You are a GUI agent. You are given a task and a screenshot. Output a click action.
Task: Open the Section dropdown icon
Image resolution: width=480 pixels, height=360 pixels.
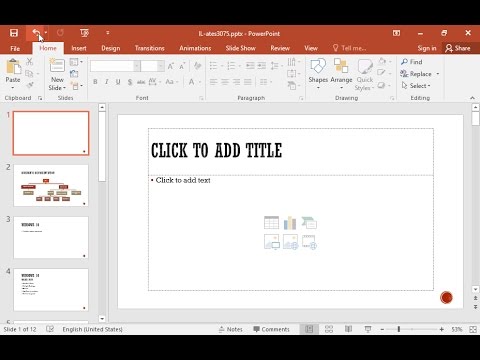(76, 86)
